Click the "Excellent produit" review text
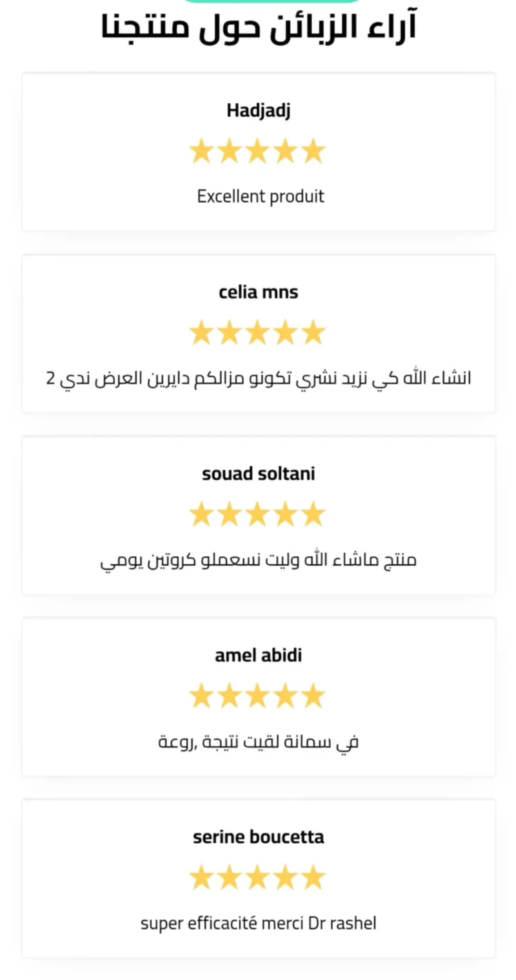 pos(260,196)
